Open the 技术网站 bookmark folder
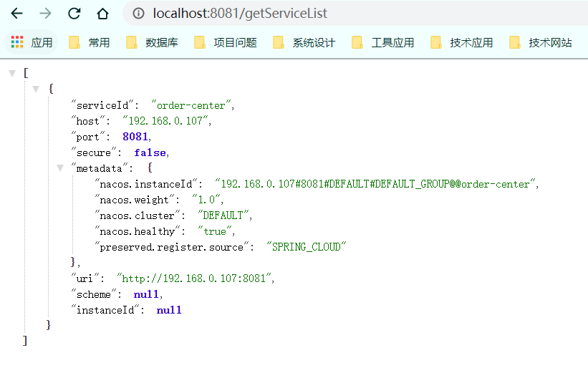This screenshot has width=588, height=373. click(541, 42)
